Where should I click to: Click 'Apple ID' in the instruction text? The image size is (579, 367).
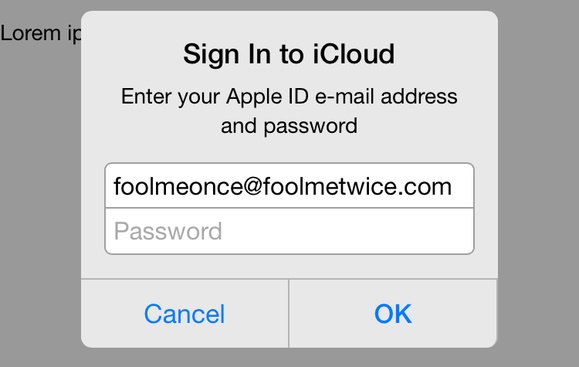(x=267, y=97)
